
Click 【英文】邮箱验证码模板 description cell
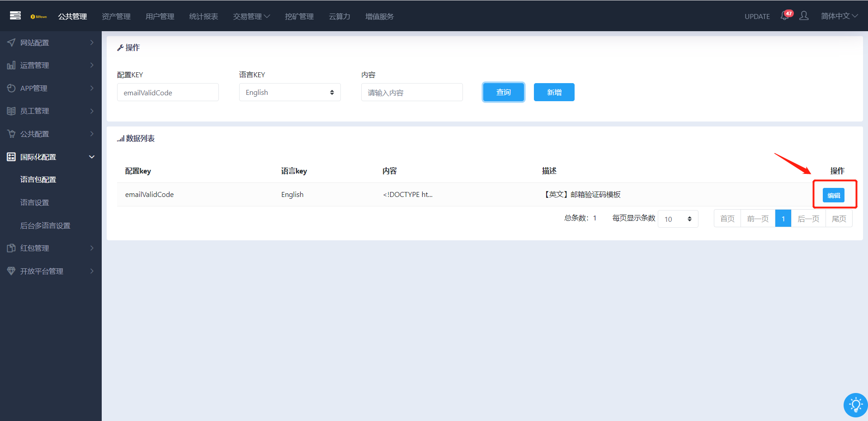[x=581, y=194]
